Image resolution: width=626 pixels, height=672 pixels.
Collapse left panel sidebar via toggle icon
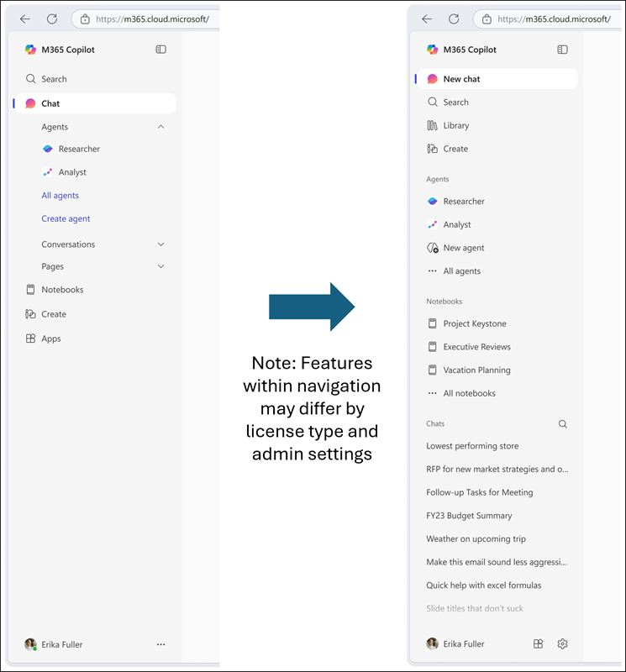tap(160, 50)
